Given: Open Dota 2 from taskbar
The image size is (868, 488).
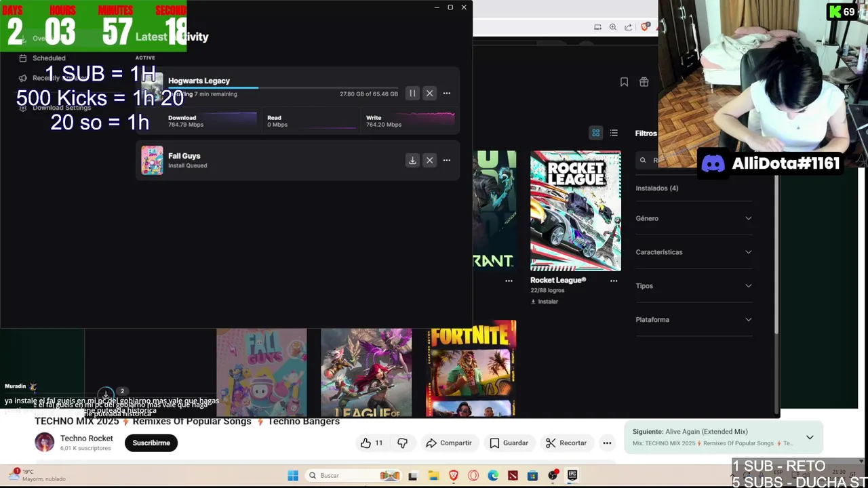Looking at the screenshot, I should 513,476.
